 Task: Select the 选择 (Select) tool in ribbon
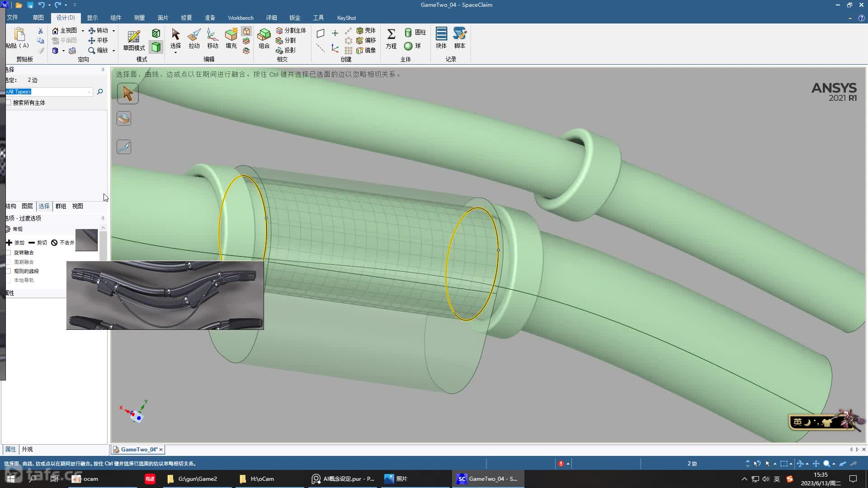(175, 38)
